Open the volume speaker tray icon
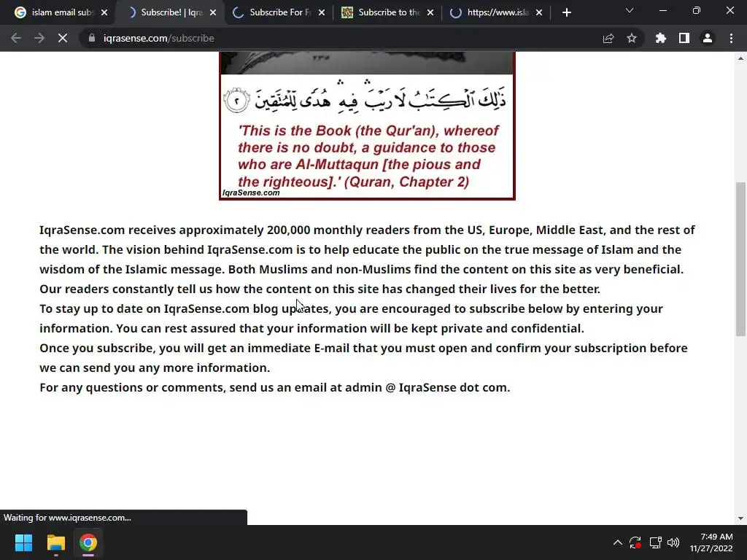Screen dimensions: 747x560 click(673, 542)
